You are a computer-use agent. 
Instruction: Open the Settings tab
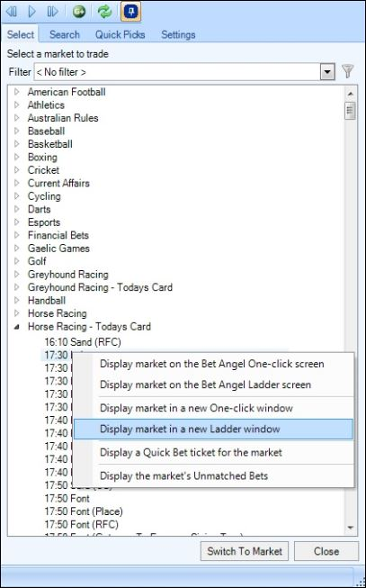(178, 34)
